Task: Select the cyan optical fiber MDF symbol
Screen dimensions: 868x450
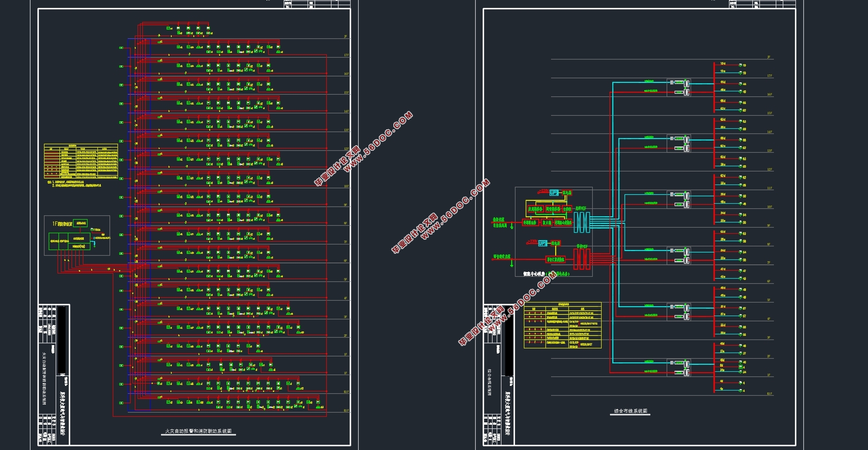Action: click(581, 222)
